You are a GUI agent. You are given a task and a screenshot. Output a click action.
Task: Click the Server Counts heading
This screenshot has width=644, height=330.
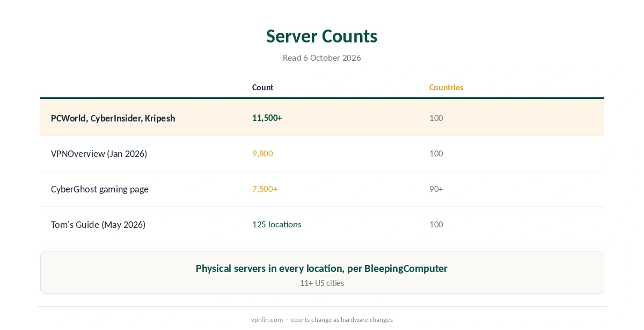(x=321, y=36)
